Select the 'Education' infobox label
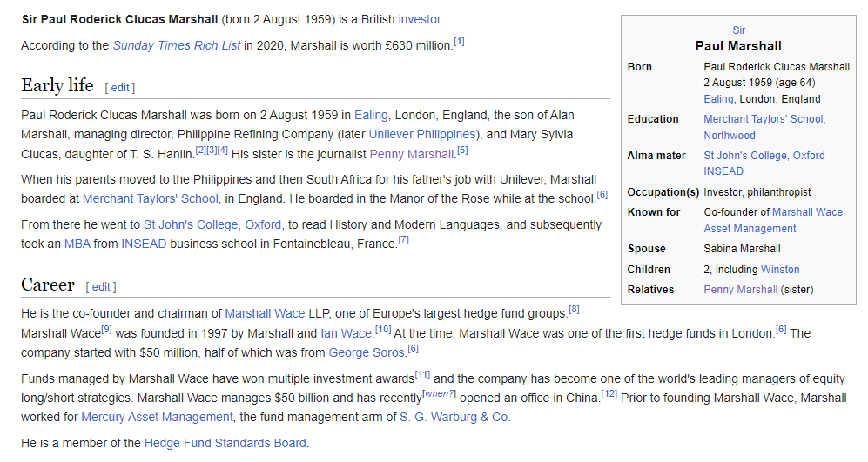The height and width of the screenshot is (462, 868). (653, 119)
